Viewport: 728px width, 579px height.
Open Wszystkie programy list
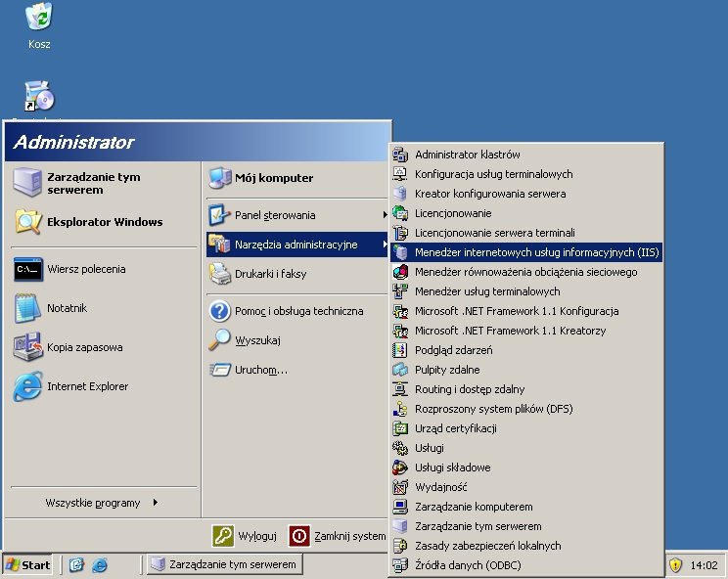pyautogui.click(x=103, y=503)
